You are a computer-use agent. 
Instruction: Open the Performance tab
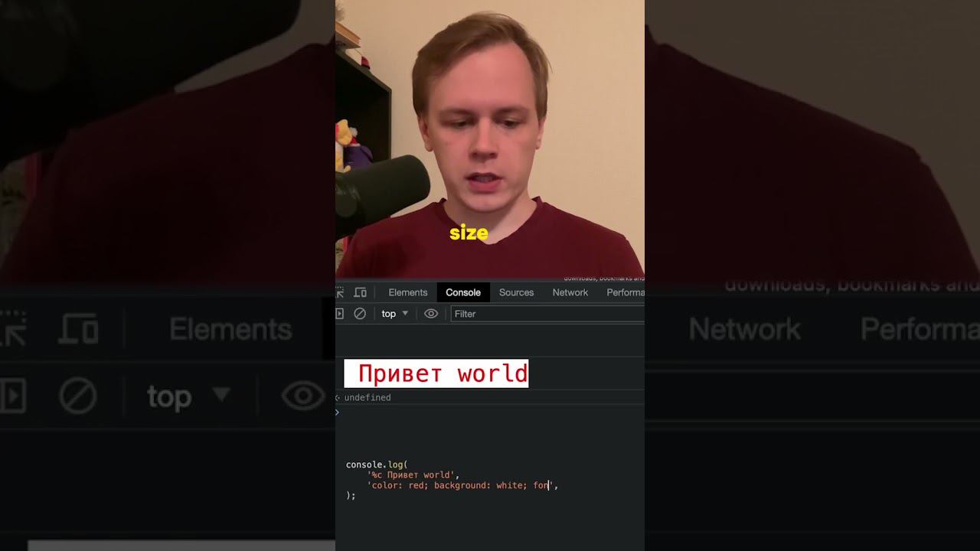pos(625,292)
